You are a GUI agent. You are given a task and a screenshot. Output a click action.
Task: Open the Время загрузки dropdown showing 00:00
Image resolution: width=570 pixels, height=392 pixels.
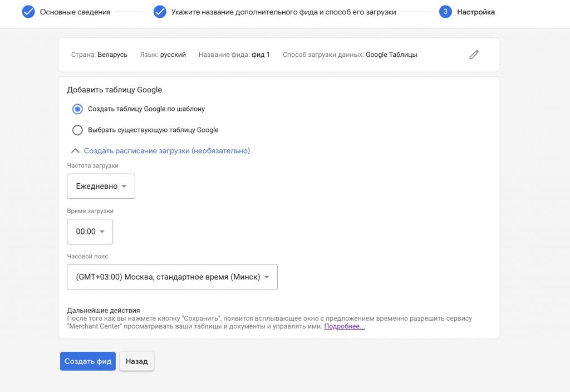click(90, 232)
